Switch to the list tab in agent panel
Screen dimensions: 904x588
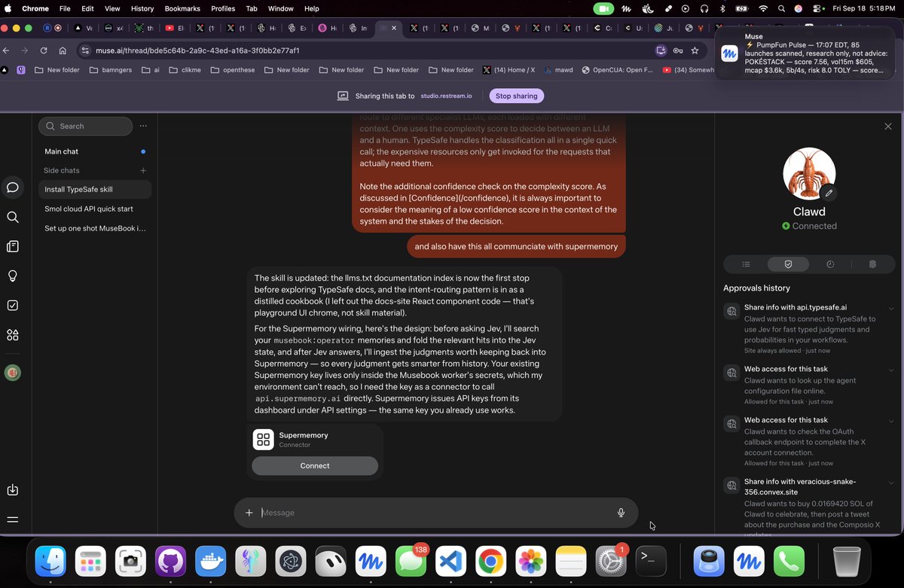pyautogui.click(x=746, y=264)
